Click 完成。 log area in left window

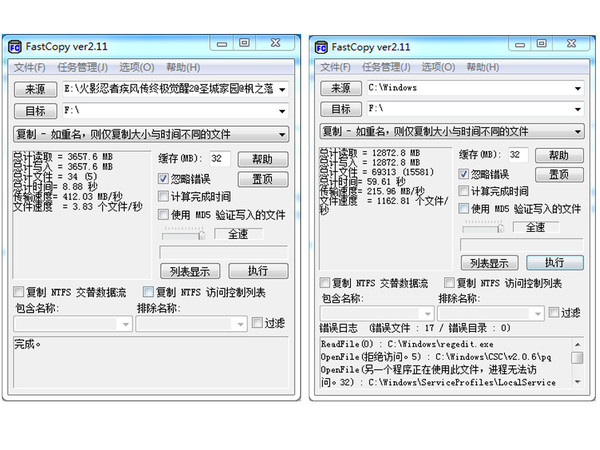(151, 362)
